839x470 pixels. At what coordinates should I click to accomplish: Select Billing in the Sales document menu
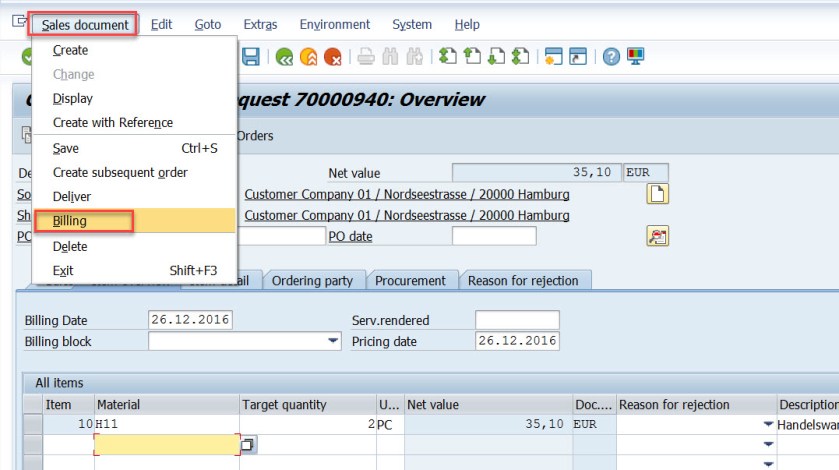(135, 221)
